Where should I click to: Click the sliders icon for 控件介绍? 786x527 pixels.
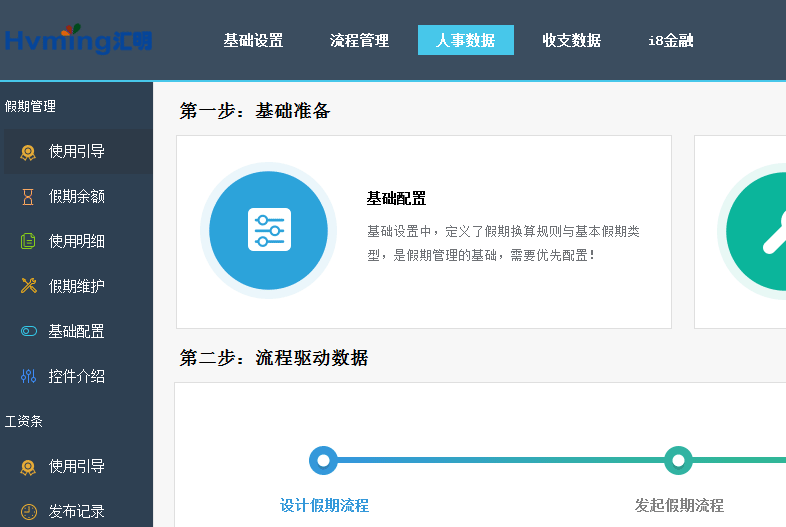(28, 376)
